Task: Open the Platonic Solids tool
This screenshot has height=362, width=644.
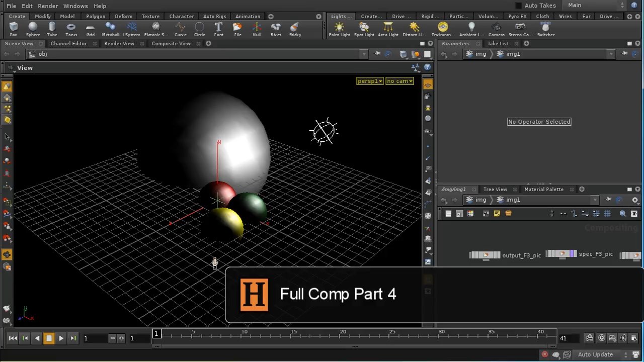Action: coord(156,29)
